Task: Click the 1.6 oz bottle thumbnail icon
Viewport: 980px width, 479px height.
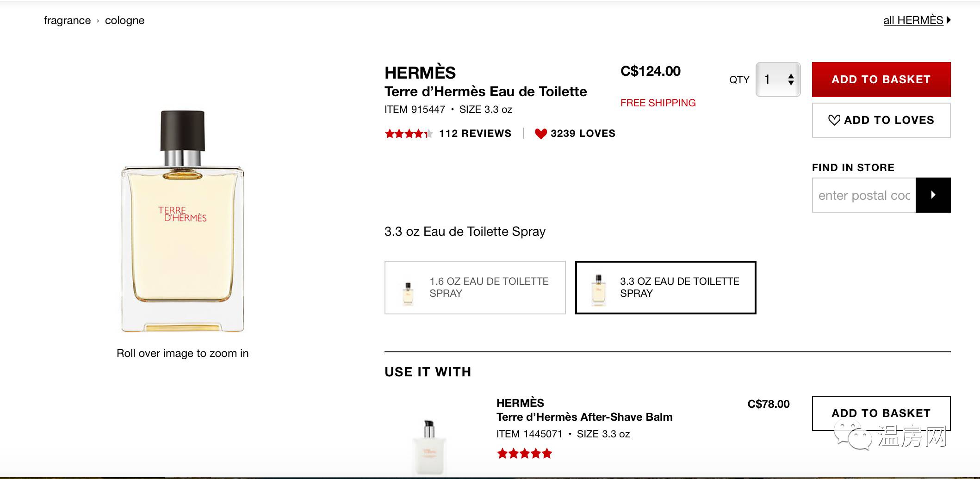Action: [x=408, y=293]
